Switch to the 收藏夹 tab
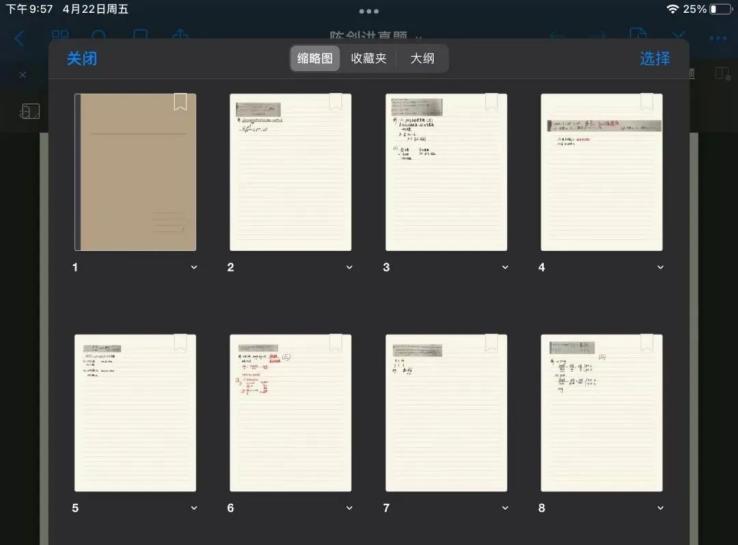This screenshot has width=738, height=545. tap(368, 58)
